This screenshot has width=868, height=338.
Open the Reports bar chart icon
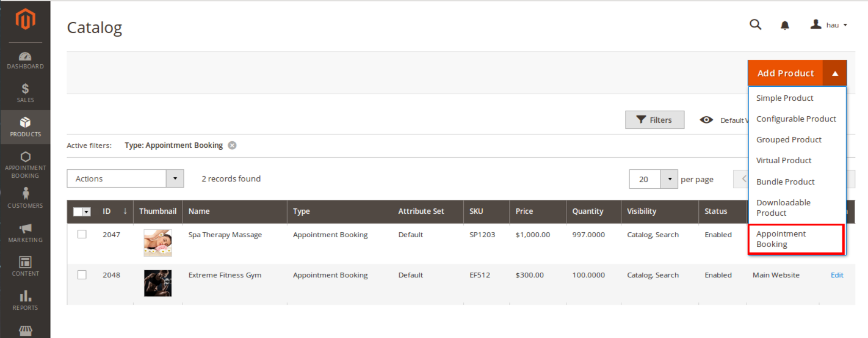[x=25, y=300]
